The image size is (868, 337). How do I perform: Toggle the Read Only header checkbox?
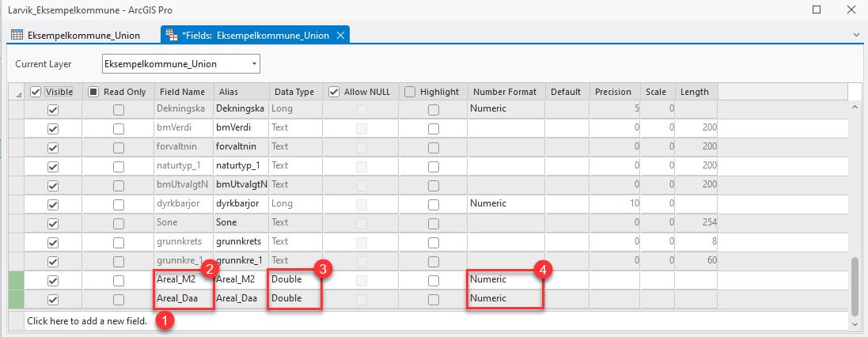(x=93, y=92)
